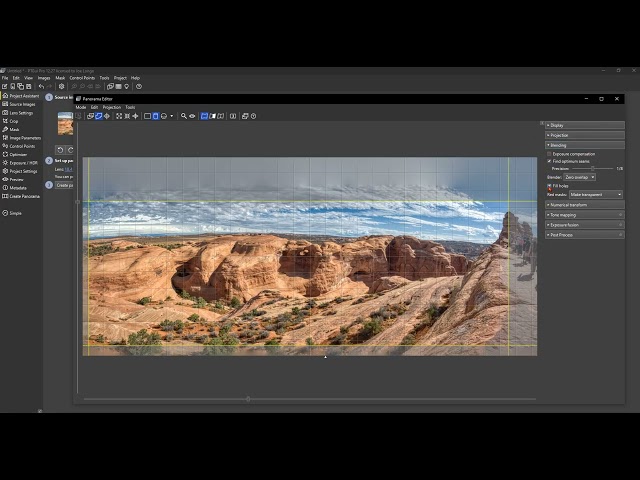This screenshot has height=480, width=640.
Task: Click the show image numbers icon
Action: [233, 116]
